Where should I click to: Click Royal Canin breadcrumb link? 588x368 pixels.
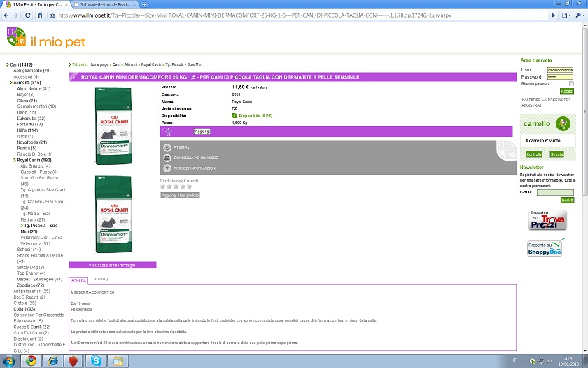pos(151,64)
